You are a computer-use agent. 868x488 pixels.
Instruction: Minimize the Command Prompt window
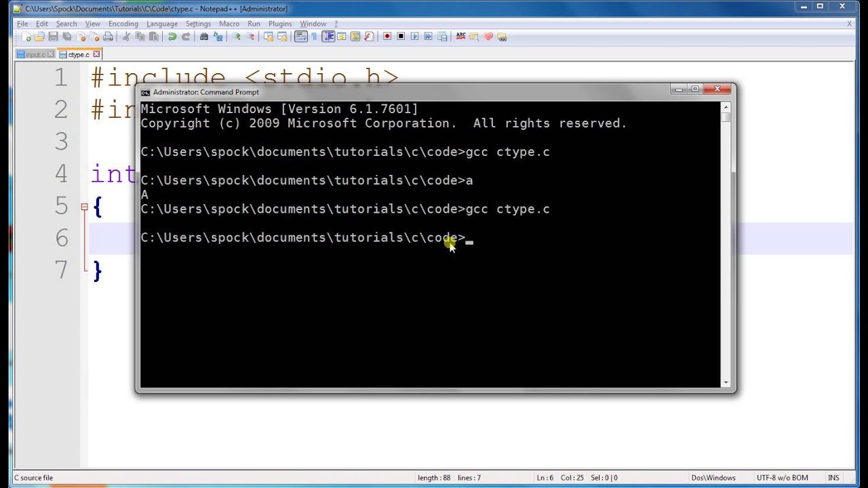[x=679, y=89]
